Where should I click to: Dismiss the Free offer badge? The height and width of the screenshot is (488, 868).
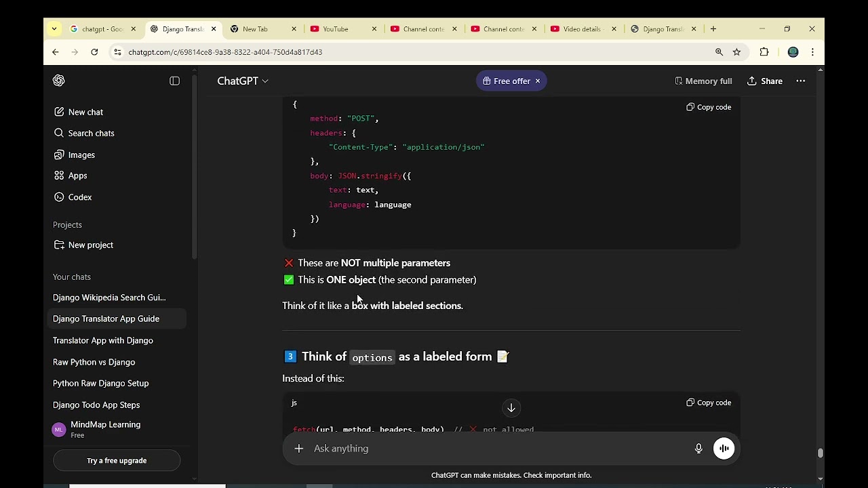pos(538,81)
